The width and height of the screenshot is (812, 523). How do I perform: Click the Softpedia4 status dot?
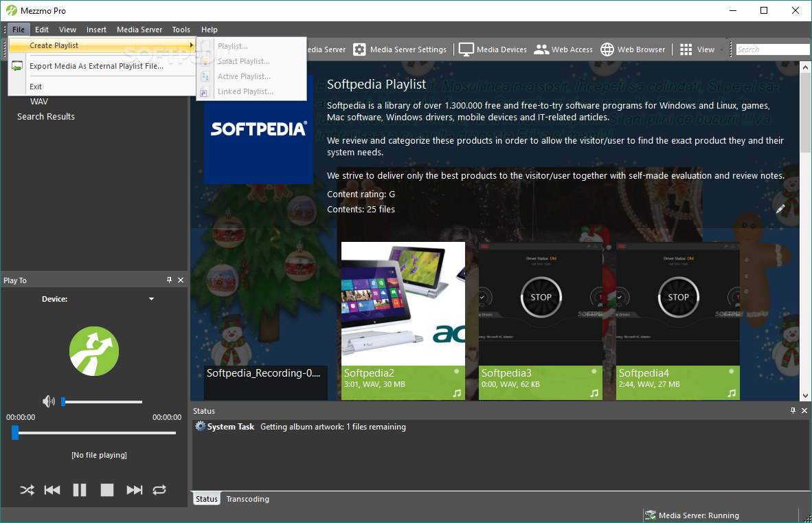point(731,371)
